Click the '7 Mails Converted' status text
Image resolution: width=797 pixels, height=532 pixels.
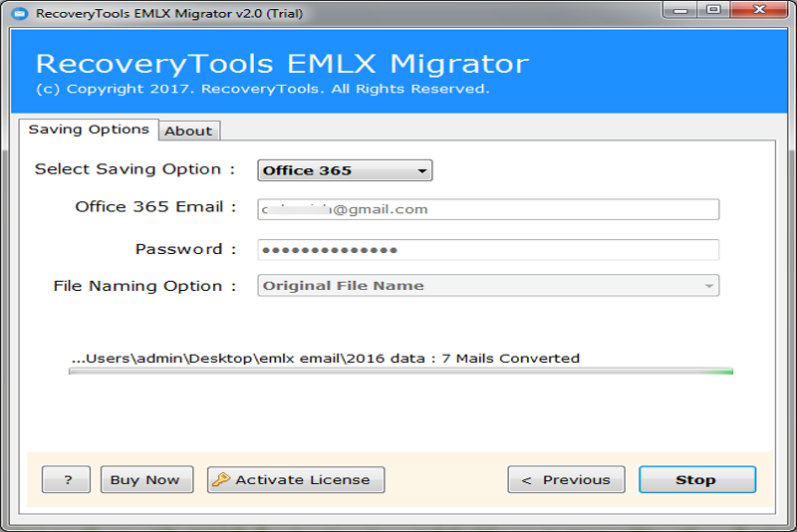click(510, 359)
